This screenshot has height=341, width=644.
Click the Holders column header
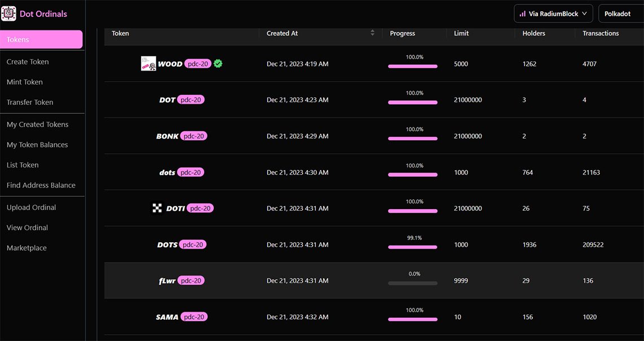click(533, 33)
